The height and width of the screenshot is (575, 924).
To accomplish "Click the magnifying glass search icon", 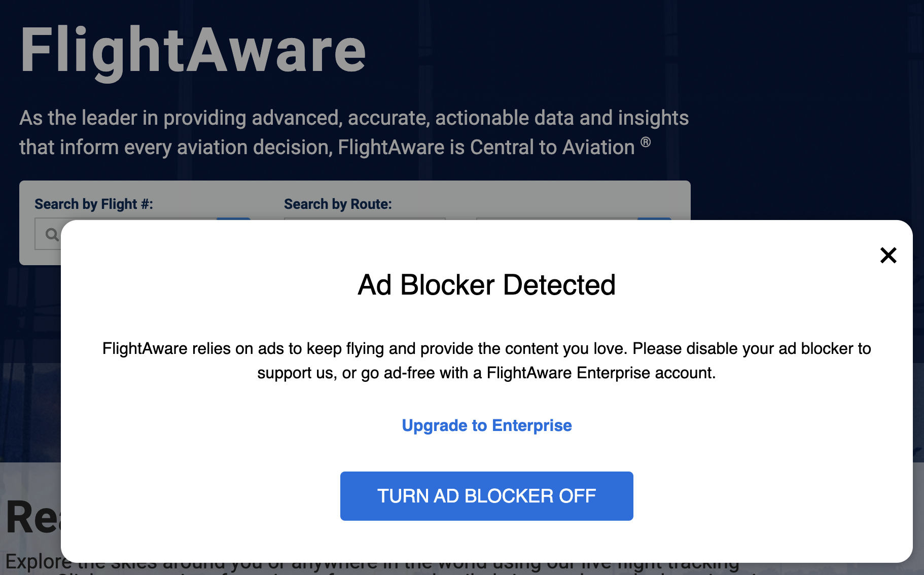I will pos(53,234).
